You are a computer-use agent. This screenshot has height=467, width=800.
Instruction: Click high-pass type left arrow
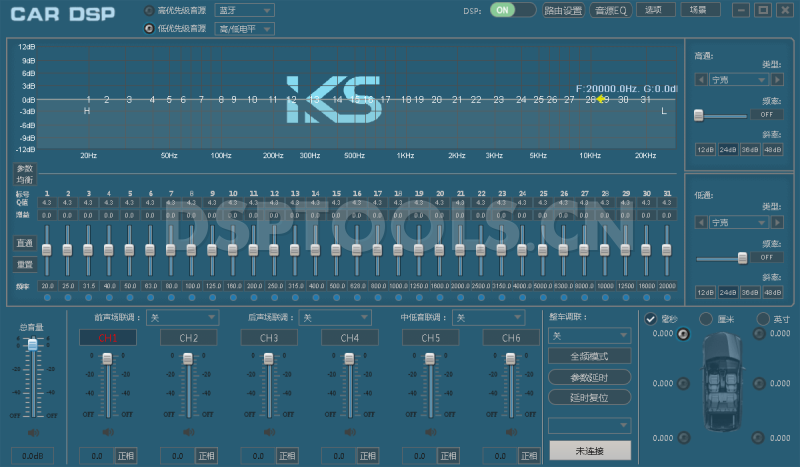(x=701, y=80)
